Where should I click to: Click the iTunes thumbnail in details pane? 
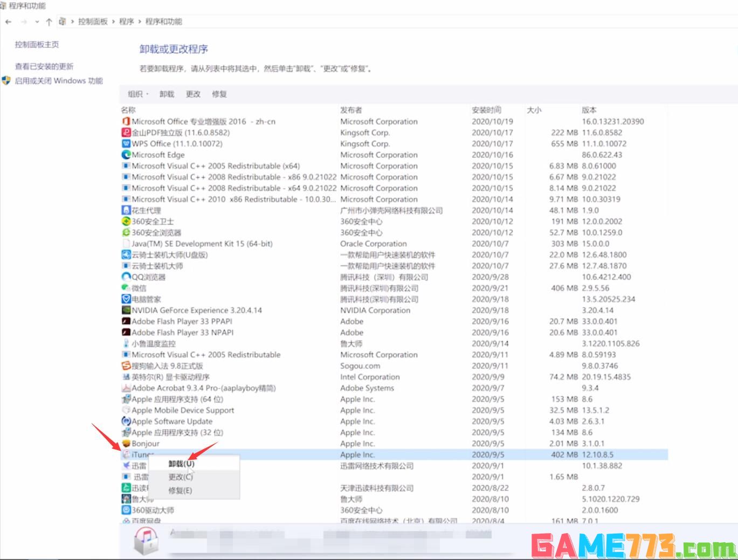[x=145, y=541]
